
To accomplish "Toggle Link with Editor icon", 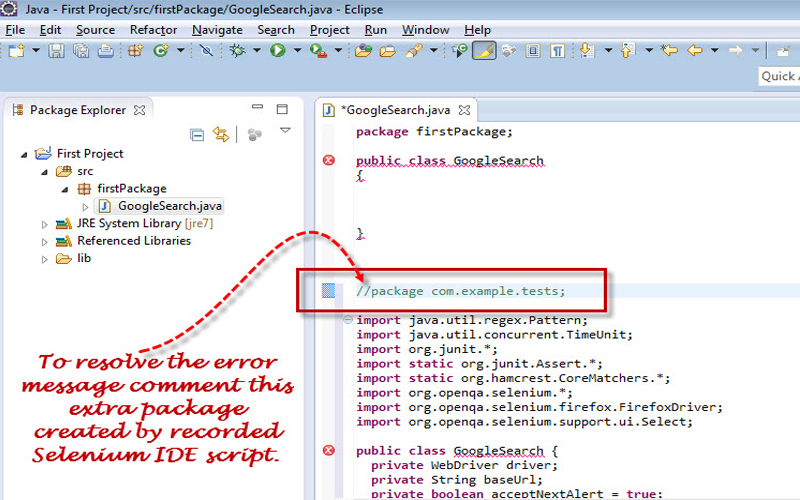I will pos(221,135).
